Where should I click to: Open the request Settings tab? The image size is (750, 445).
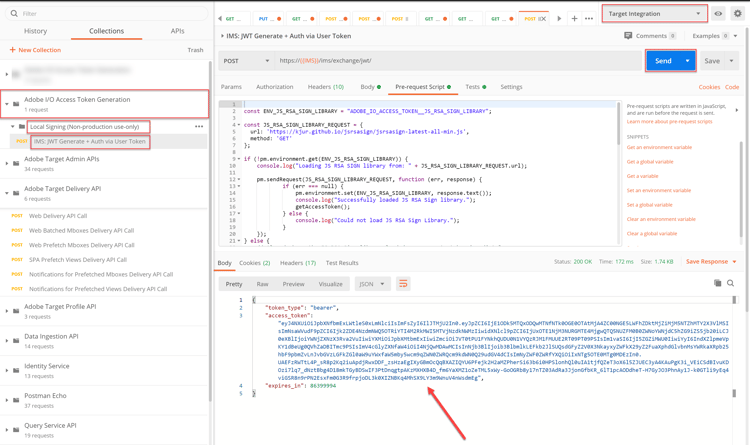pos(511,87)
